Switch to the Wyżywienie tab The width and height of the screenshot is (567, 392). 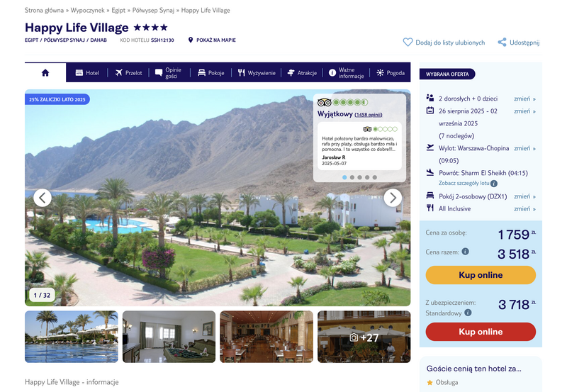tap(257, 73)
